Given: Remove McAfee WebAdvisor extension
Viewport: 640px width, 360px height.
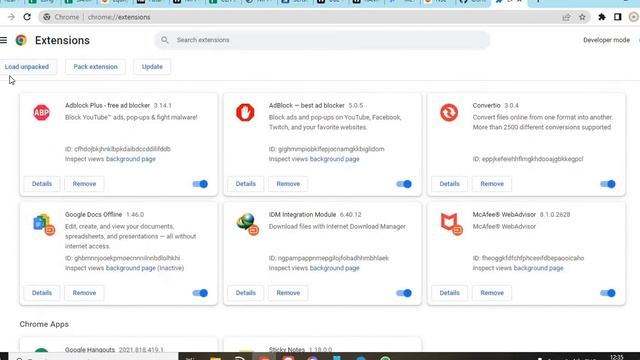Looking at the screenshot, I should 492,293.
